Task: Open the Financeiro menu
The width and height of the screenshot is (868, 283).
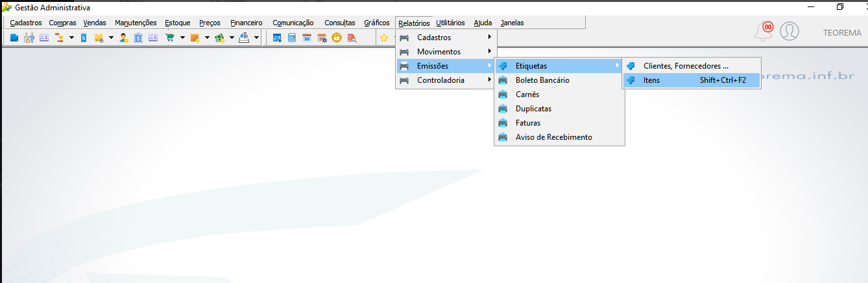Action: [x=247, y=23]
